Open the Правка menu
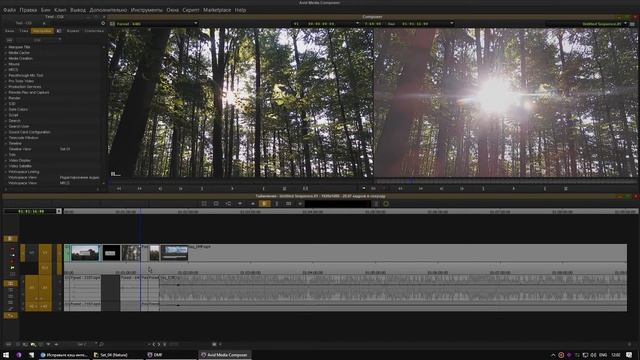This screenshot has height=360, width=640. pyautogui.click(x=28, y=10)
